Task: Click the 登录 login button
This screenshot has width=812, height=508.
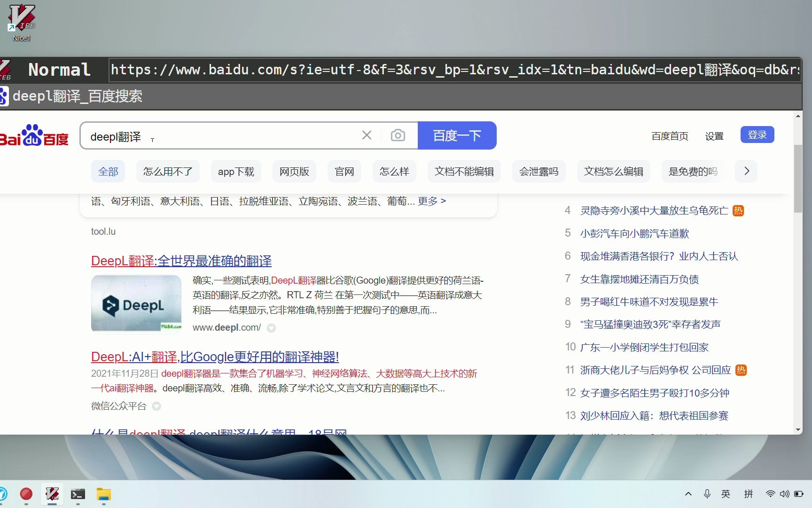Action: click(757, 135)
